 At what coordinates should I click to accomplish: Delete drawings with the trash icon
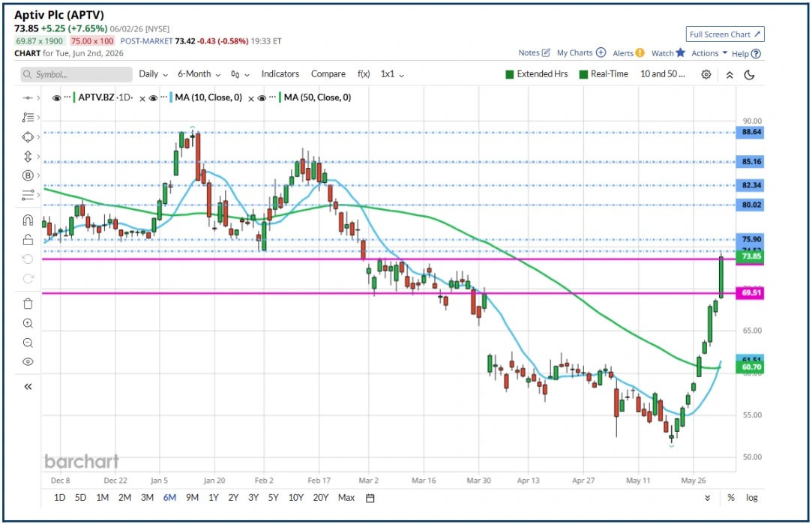(x=28, y=304)
